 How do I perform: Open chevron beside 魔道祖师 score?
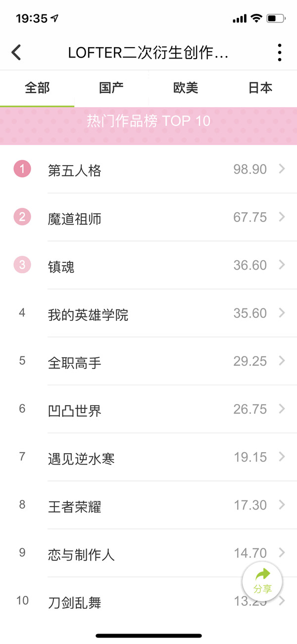point(282,217)
